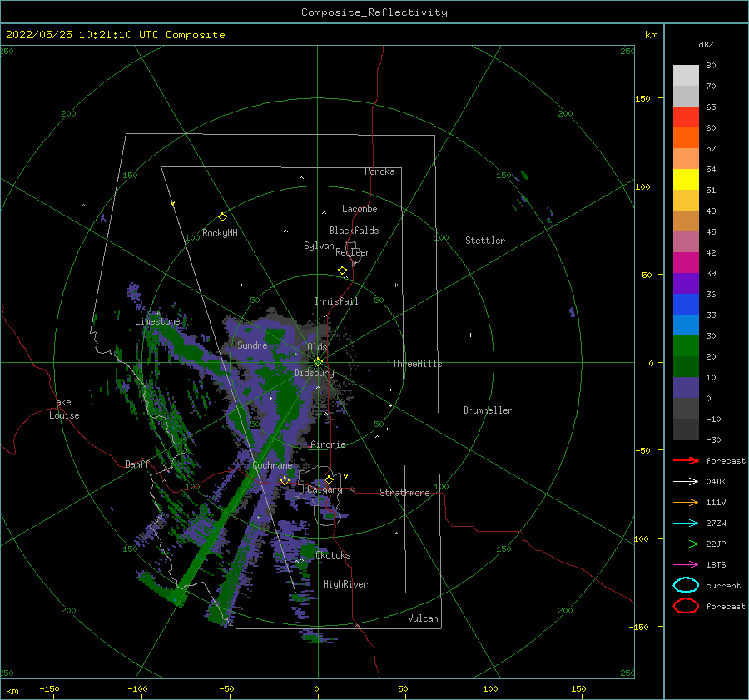
Task: Click the green 22JP arrow icon
Action: pyautogui.click(x=686, y=544)
